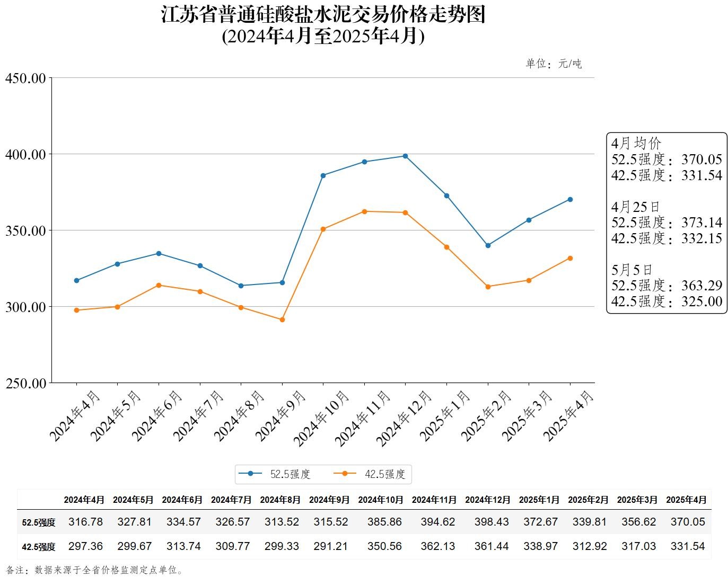
Task: Click the 单位：元/吨 unit label
Action: click(x=554, y=64)
